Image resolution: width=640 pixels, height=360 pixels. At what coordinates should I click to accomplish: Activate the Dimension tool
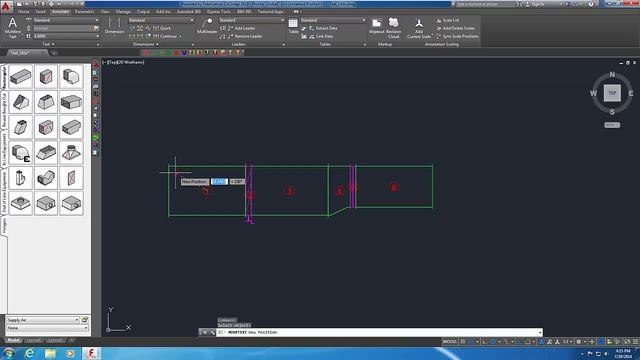click(x=114, y=27)
